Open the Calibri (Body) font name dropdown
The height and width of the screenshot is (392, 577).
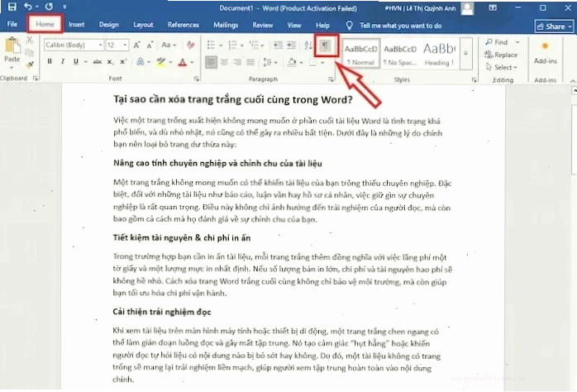100,45
